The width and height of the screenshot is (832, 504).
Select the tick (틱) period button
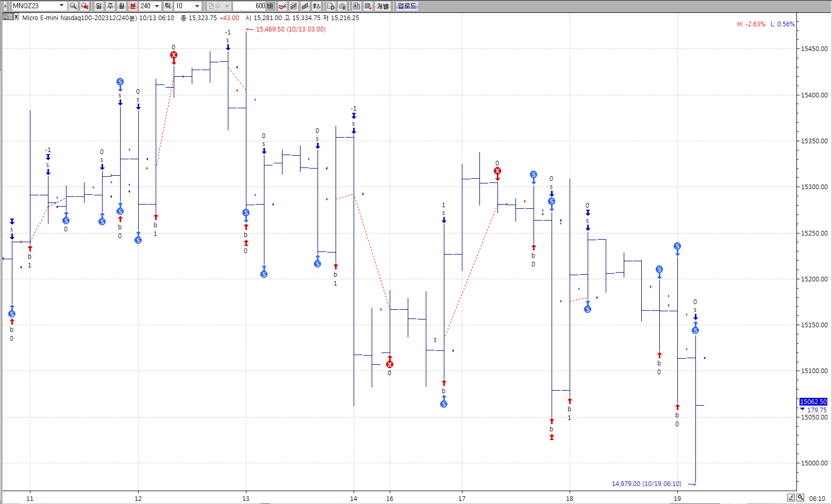[168, 6]
